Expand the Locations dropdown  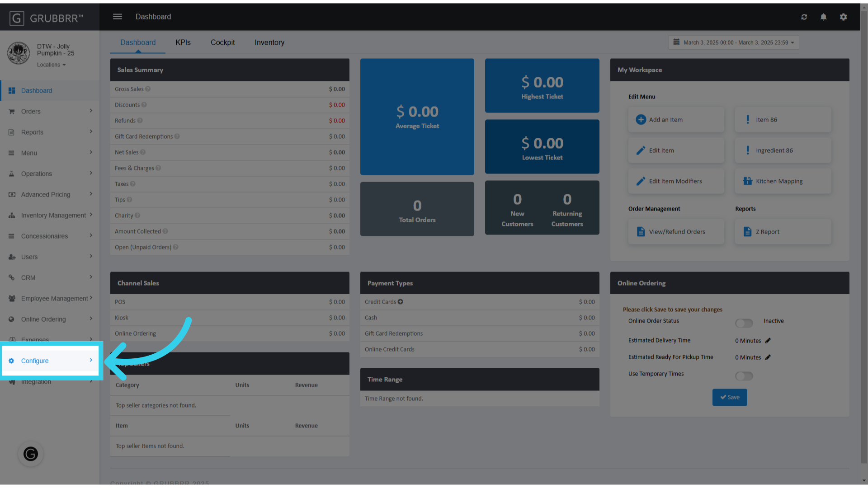point(51,65)
